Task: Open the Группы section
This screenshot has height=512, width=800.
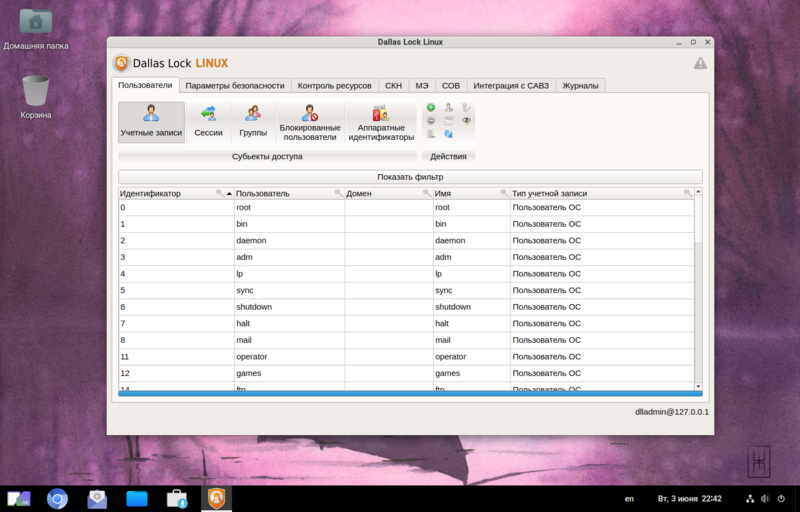Action: click(x=253, y=121)
